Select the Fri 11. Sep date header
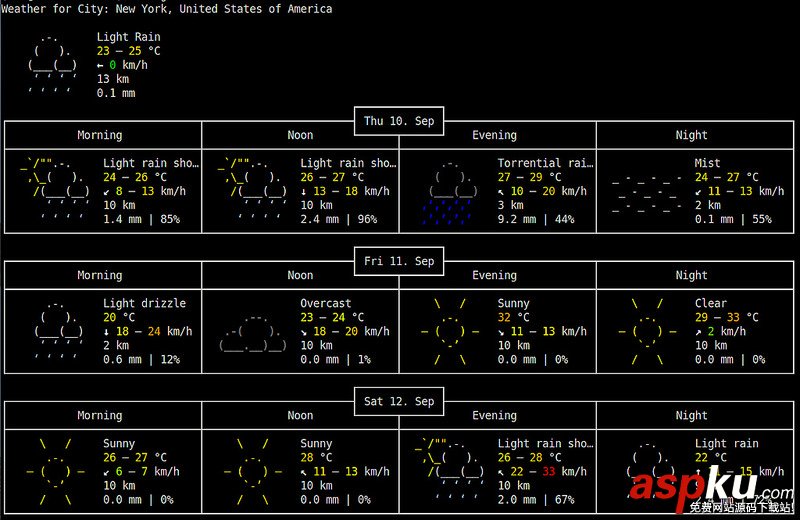The image size is (800, 520). [x=399, y=261]
